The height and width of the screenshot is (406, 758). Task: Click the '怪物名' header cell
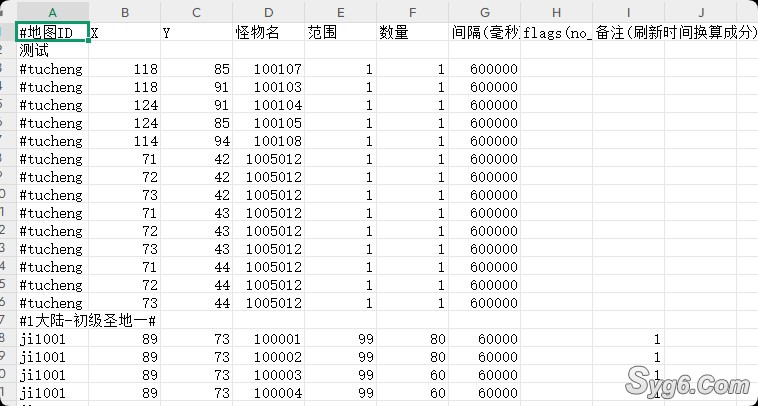coord(268,32)
